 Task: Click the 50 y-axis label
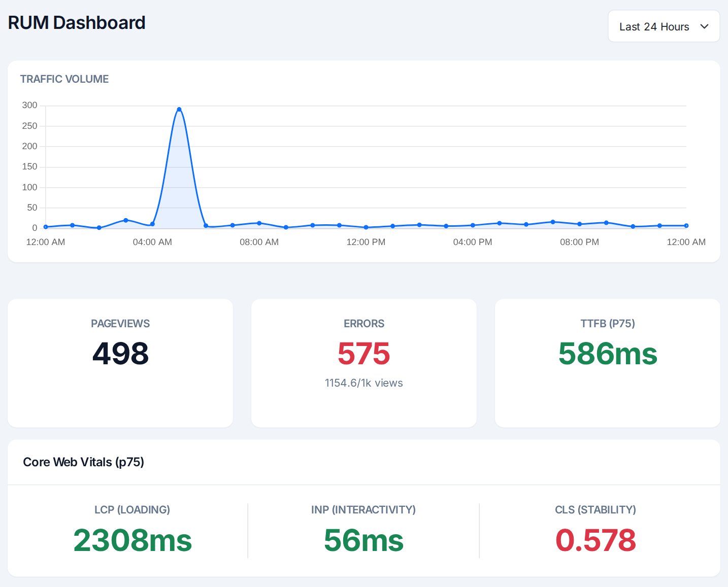pyautogui.click(x=32, y=208)
